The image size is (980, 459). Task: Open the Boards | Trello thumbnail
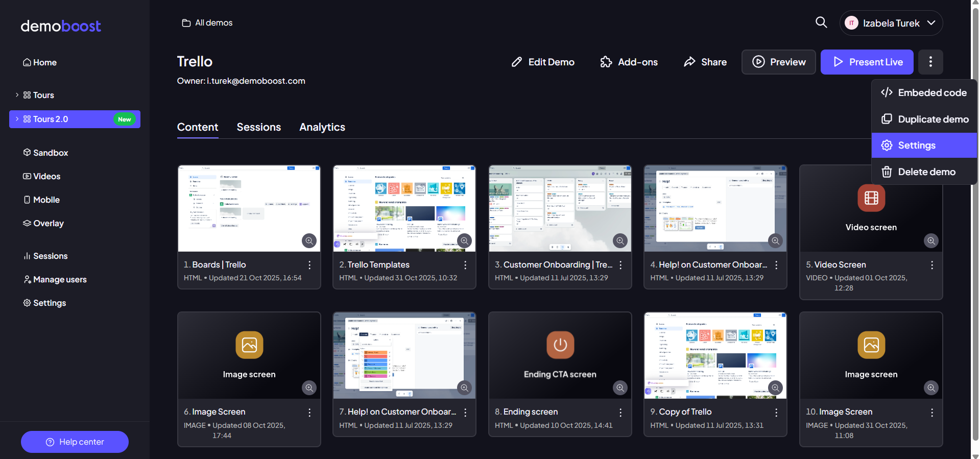click(x=249, y=208)
